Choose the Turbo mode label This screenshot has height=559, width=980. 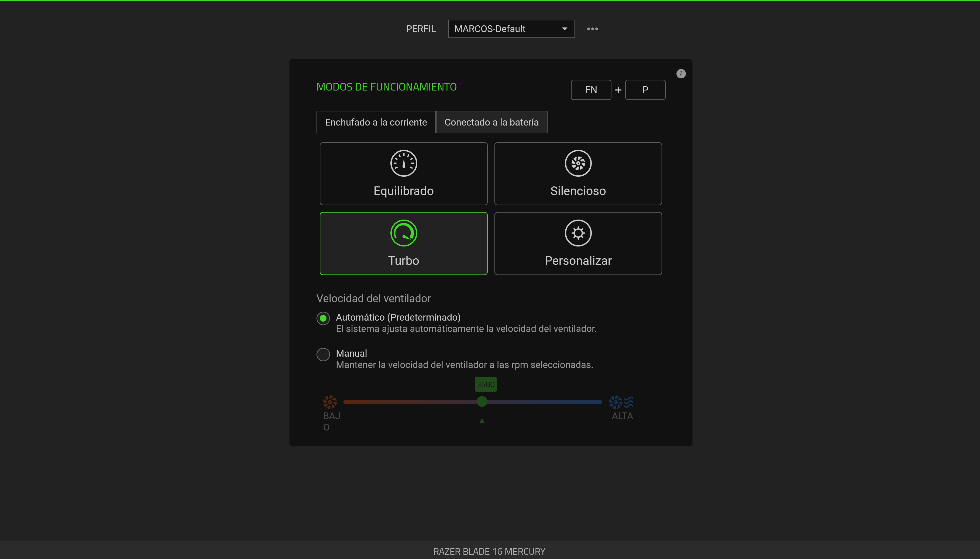click(x=403, y=261)
